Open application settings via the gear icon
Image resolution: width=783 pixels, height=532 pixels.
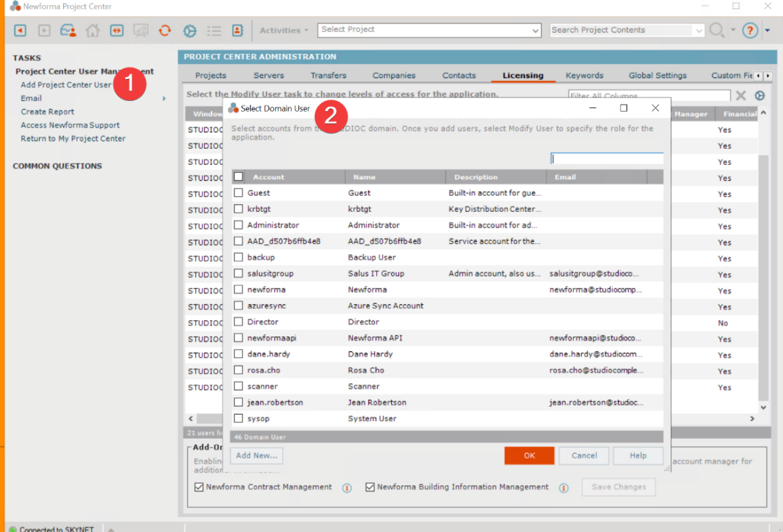tap(189, 31)
